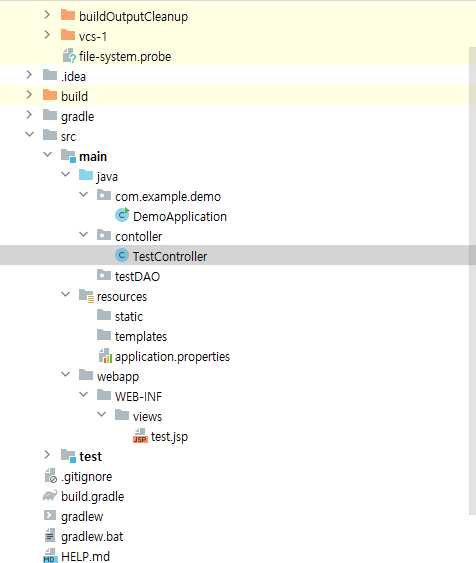The image size is (476, 563).
Task: Select the file-system.probe file name
Action: coord(125,57)
